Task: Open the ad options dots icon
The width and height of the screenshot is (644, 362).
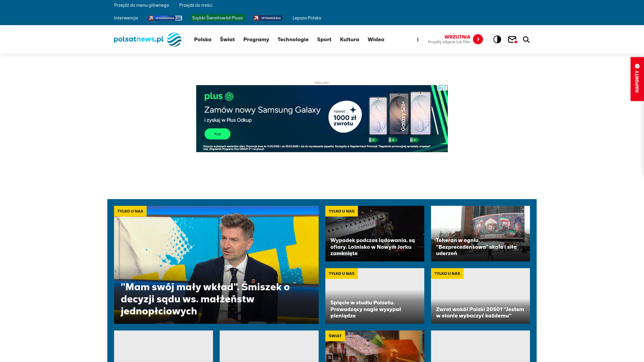Action: click(445, 88)
